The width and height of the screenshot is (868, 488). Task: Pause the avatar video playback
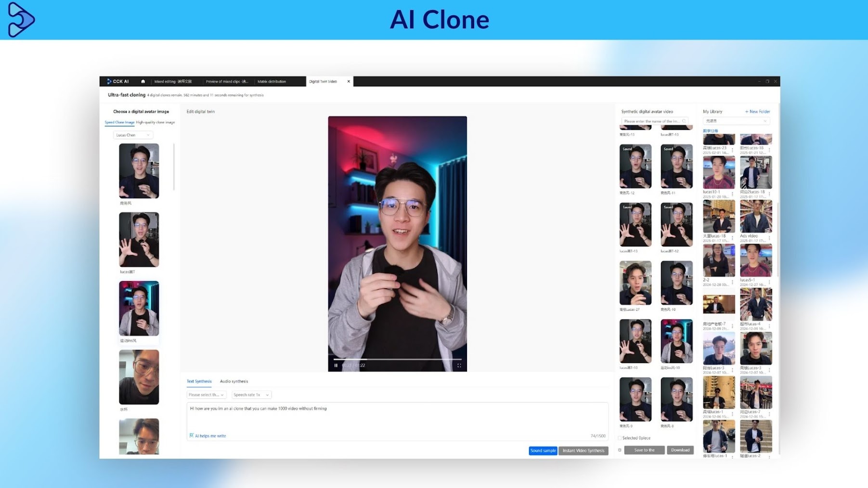[x=336, y=365]
